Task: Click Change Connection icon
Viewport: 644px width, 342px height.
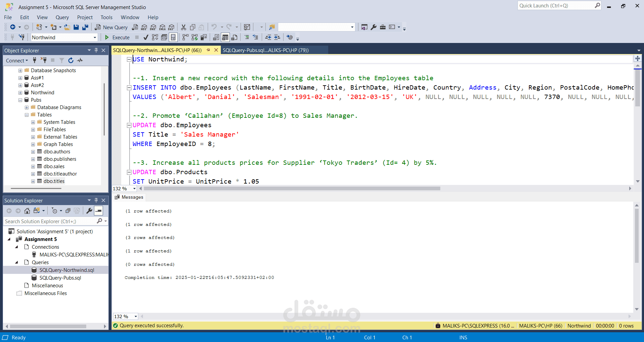Action: 22,37
